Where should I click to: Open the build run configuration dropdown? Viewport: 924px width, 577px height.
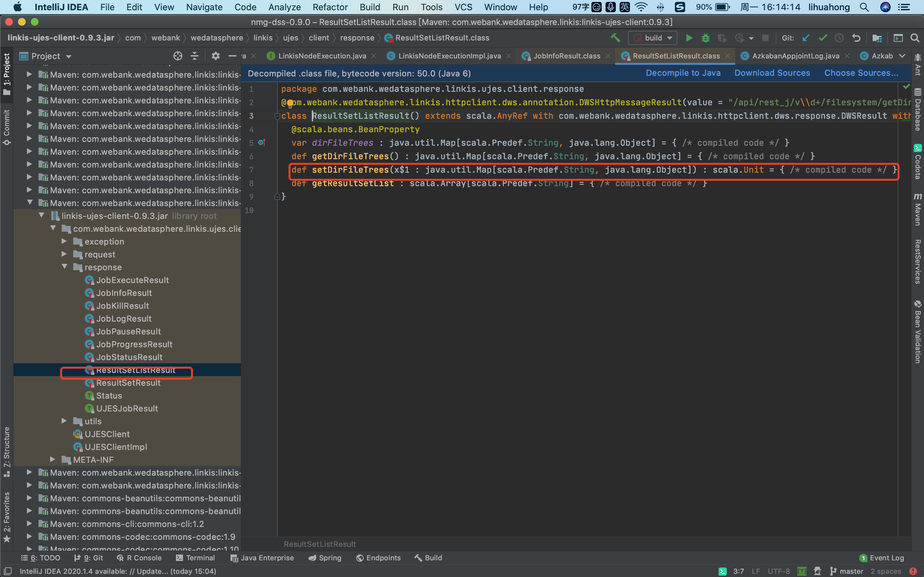pos(653,38)
